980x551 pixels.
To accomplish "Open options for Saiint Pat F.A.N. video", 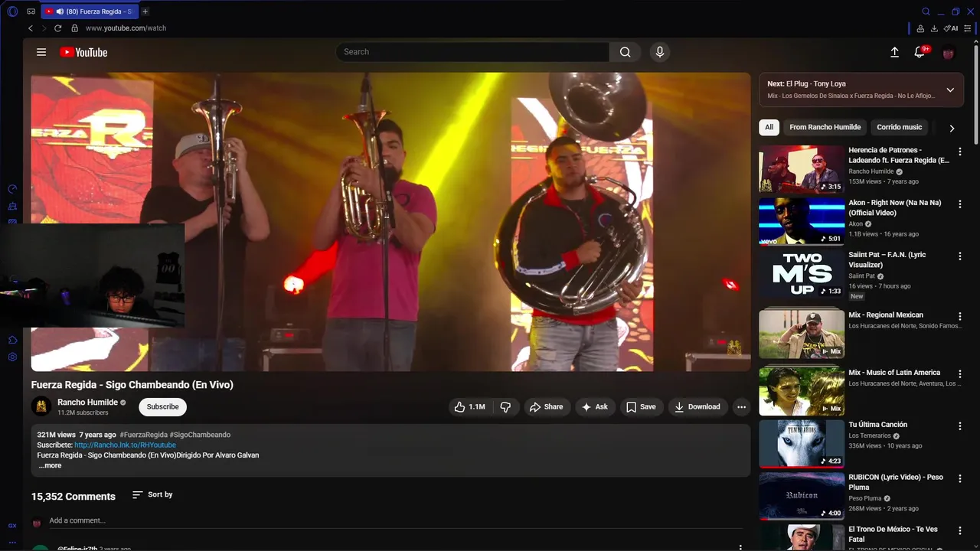I will point(960,256).
